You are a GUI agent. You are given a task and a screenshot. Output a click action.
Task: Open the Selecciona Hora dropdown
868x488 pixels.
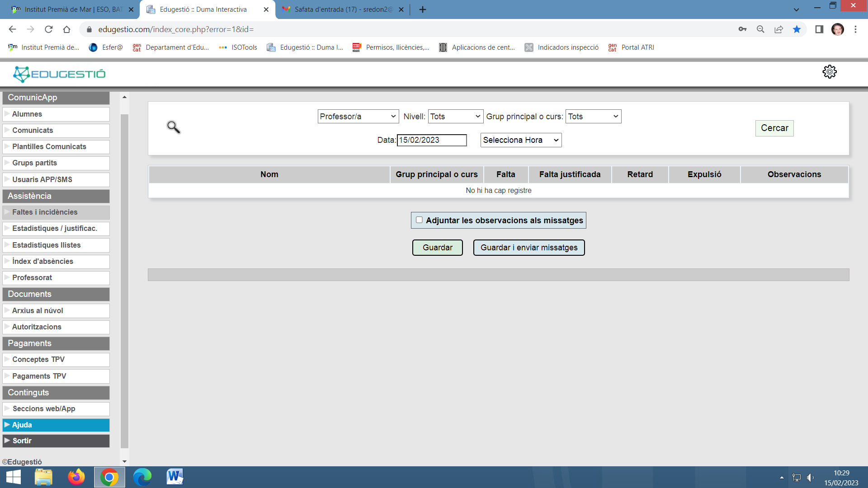tap(521, 140)
